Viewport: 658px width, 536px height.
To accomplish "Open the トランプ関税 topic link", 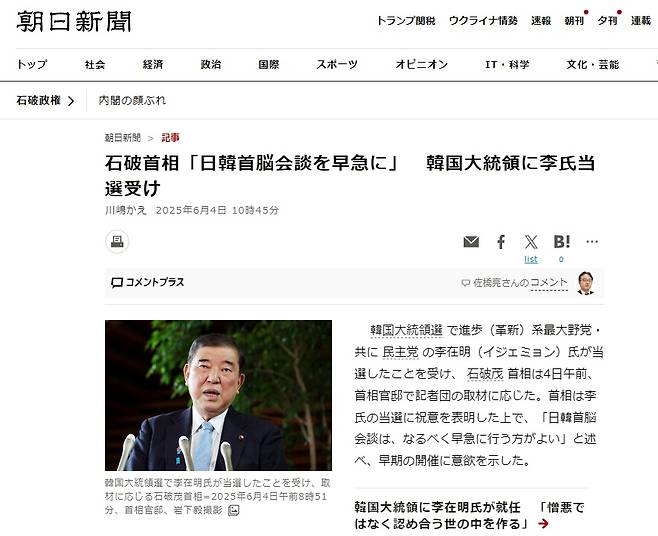I will [406, 21].
